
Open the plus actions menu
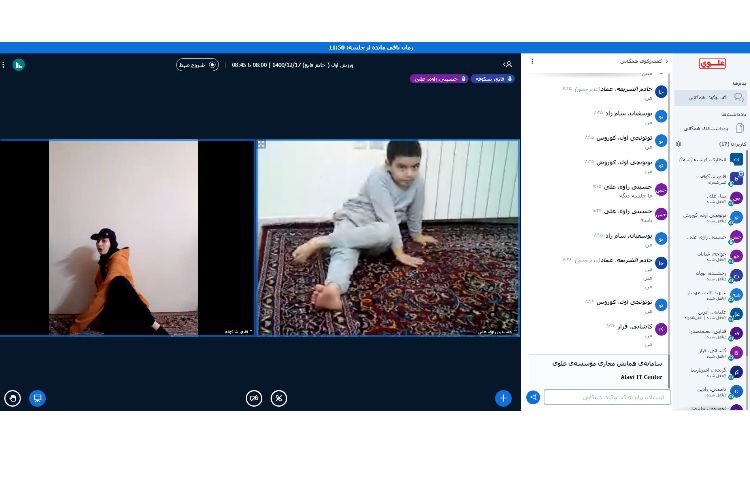503,398
